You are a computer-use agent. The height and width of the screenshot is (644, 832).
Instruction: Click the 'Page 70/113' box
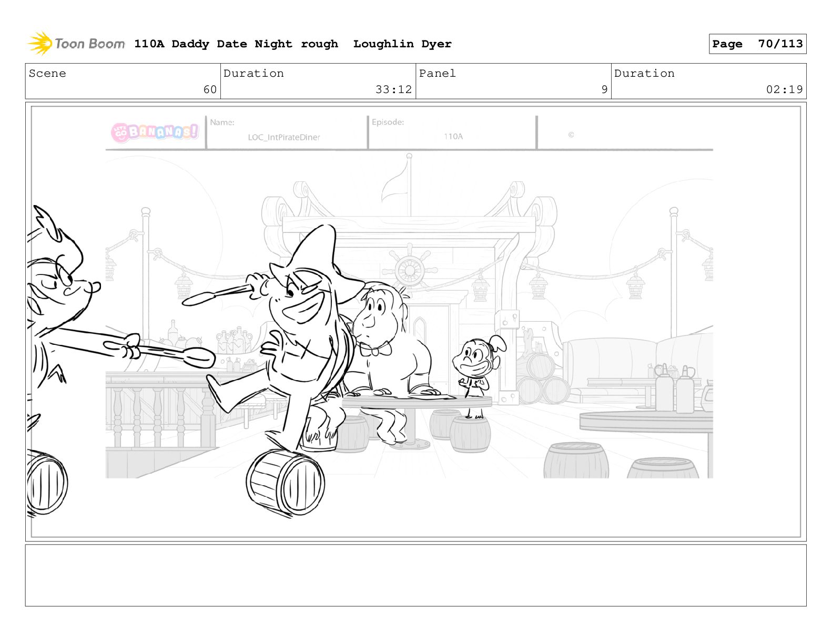pyautogui.click(x=757, y=44)
